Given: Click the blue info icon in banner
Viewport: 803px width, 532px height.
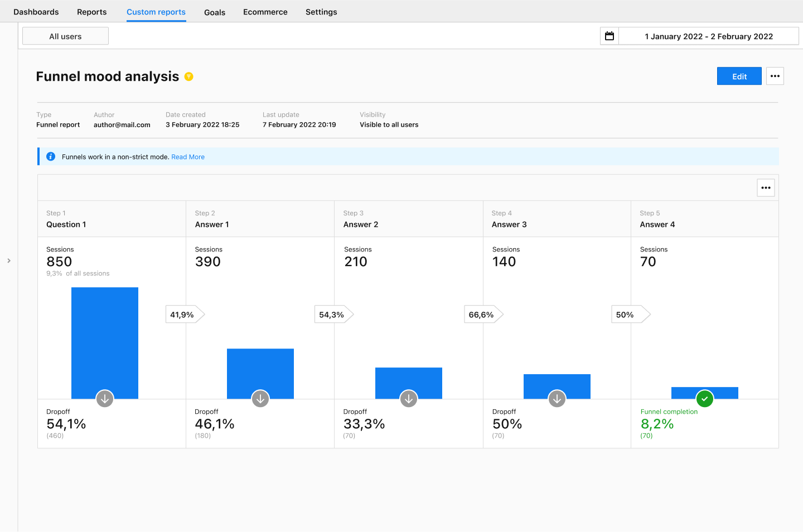Looking at the screenshot, I should pos(51,157).
